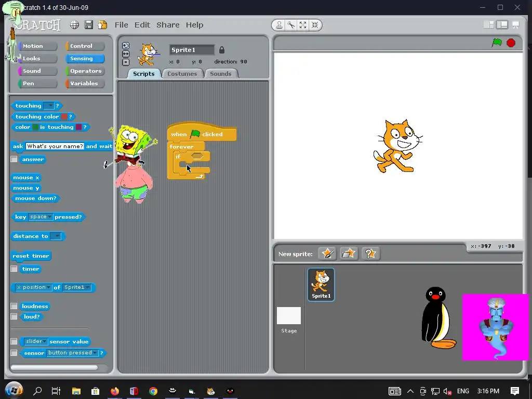Get a surprise sprite
Image resolution: width=532 pixels, height=399 pixels.
pyautogui.click(x=370, y=254)
